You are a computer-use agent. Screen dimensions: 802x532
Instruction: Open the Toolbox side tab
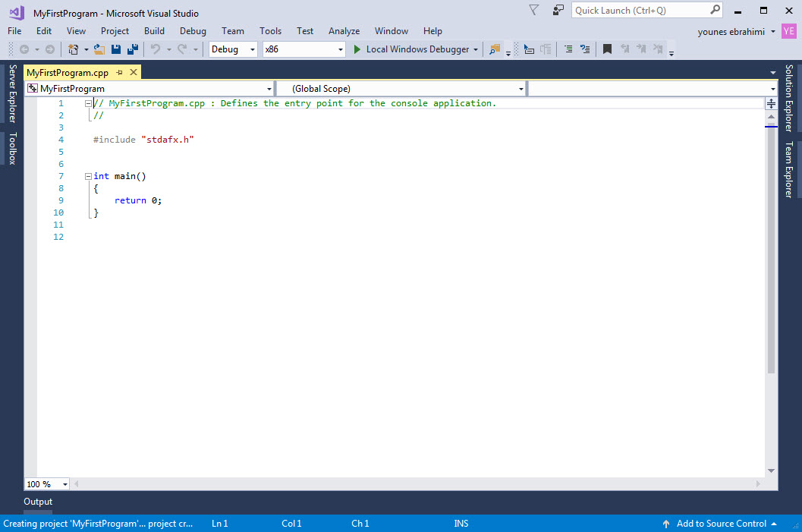12,148
